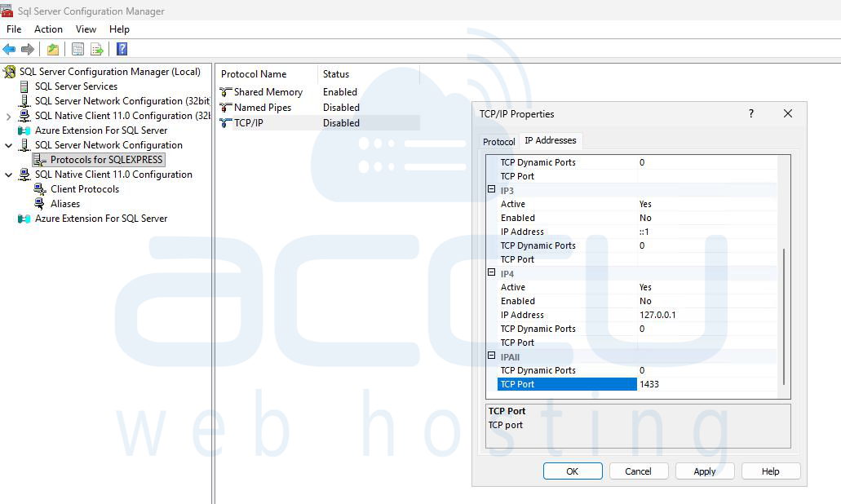841x504 pixels.
Task: Click the Up one level folder icon
Action: tap(53, 50)
